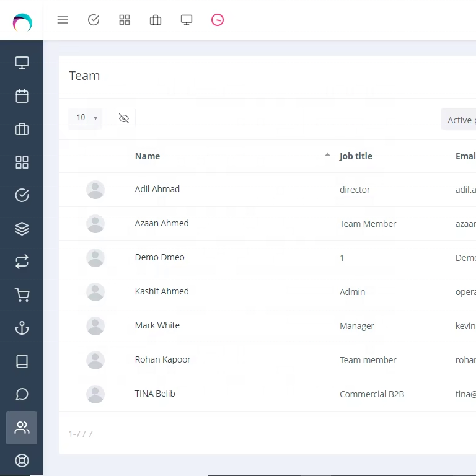Click the 'Manager' job title cell
The image size is (476, 476).
coord(357,326)
